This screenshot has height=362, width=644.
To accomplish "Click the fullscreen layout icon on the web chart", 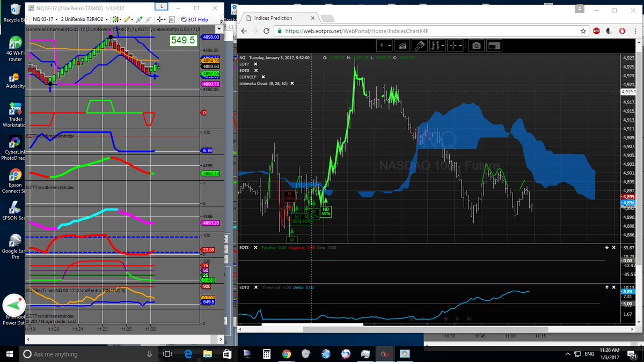I will [x=494, y=46].
